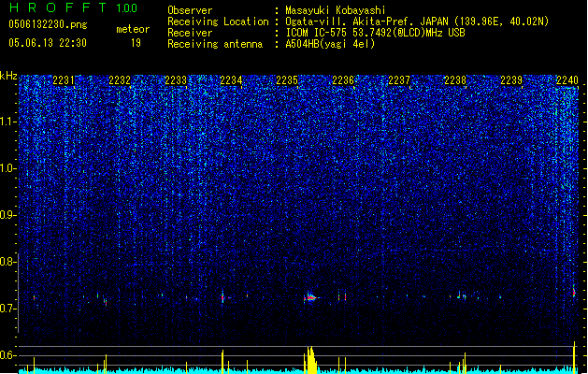Click the 2239 time marker
The height and width of the screenshot is (374, 588).
point(511,79)
